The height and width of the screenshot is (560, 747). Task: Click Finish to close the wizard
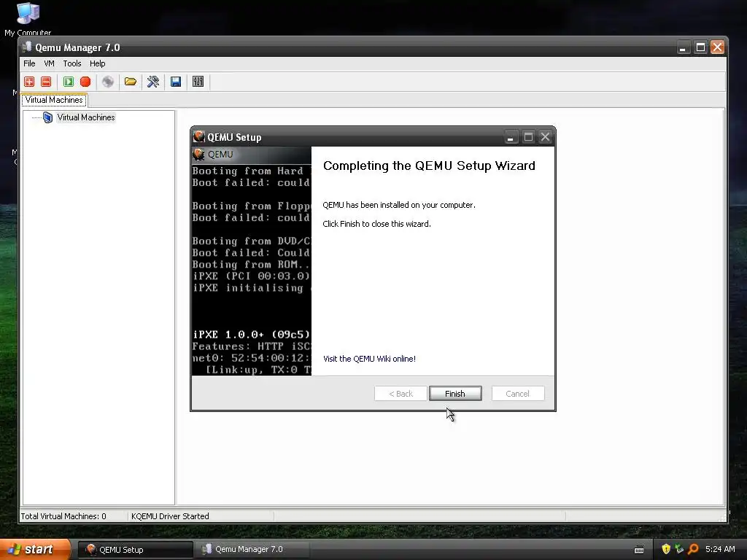(455, 393)
